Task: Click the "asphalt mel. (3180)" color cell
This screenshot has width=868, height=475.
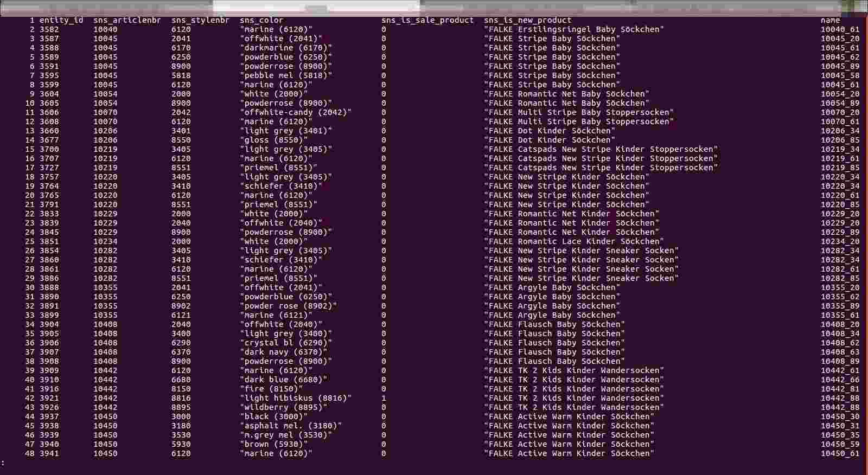Action: [291, 426]
